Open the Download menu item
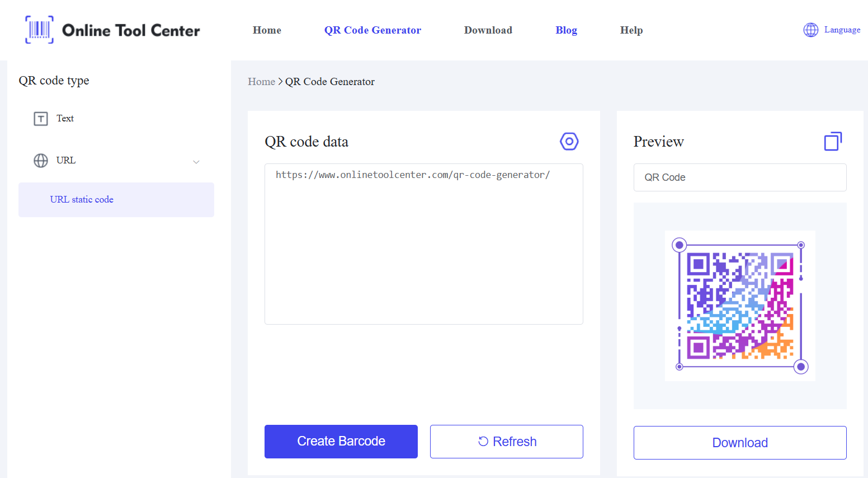 click(x=488, y=30)
